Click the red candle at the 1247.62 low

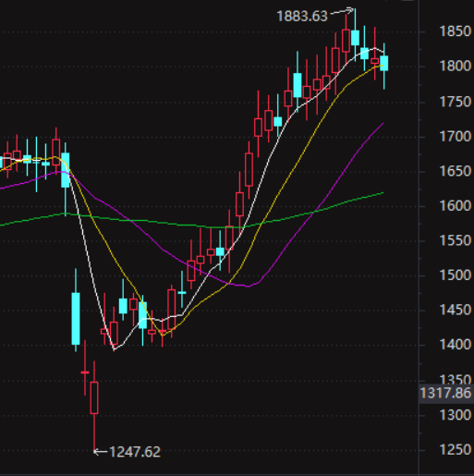point(94,397)
